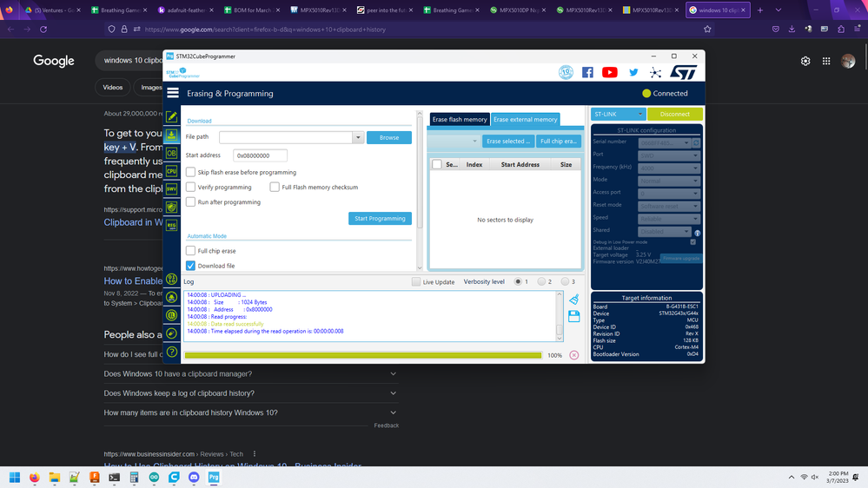Screen dimensions: 868x488
Task: Refresh the ST-LINK serial number list
Action: click(x=696, y=142)
